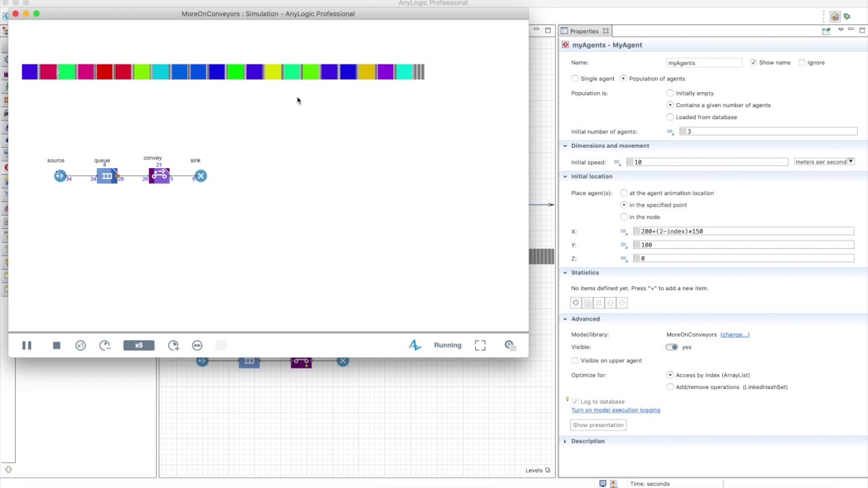Click the queue block in simulation flowchart
The width and height of the screenshot is (868, 488).
pyautogui.click(x=106, y=176)
